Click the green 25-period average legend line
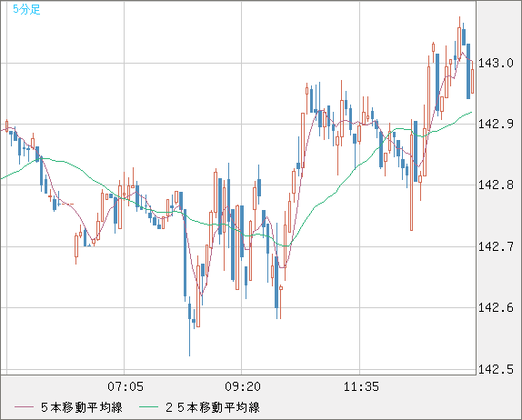The height and width of the screenshot is (420, 522). click(148, 407)
